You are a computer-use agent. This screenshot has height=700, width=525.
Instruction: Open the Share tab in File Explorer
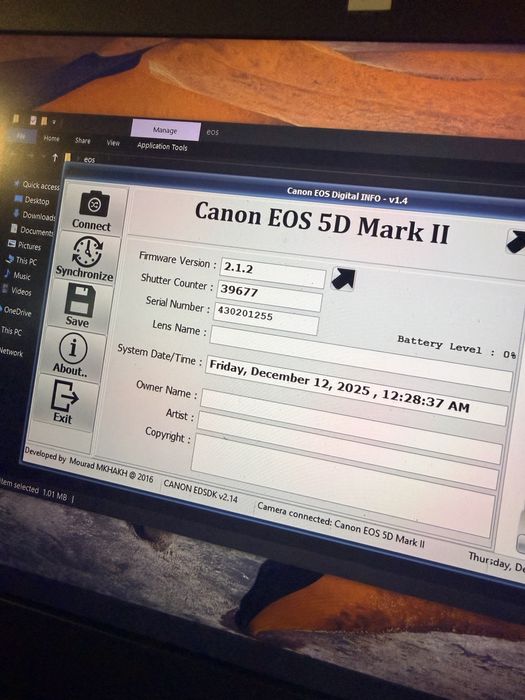[x=83, y=141]
